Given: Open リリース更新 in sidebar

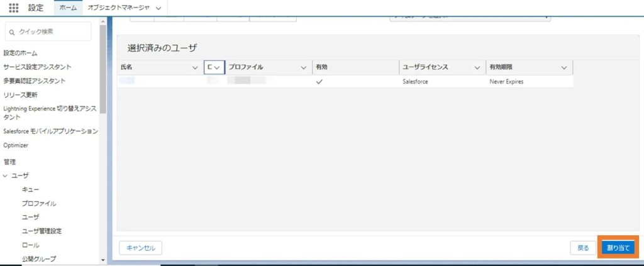Looking at the screenshot, I should point(20,95).
